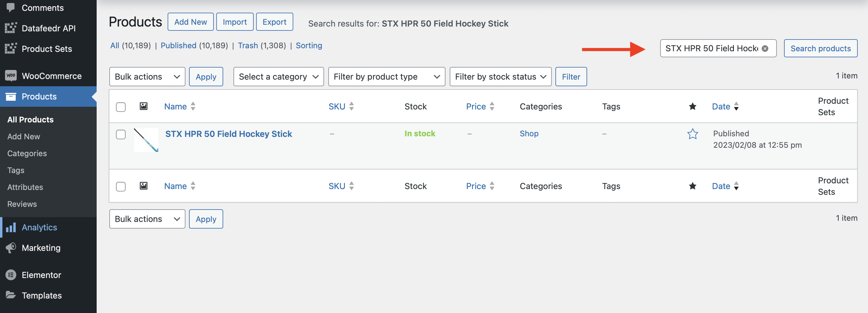Click the Export button

(274, 22)
